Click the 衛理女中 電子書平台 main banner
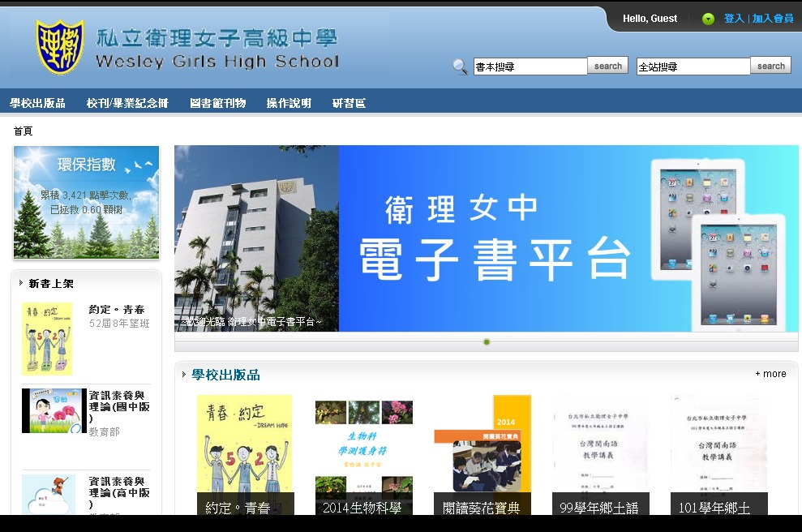Viewport: 802px width, 532px height. click(x=486, y=238)
